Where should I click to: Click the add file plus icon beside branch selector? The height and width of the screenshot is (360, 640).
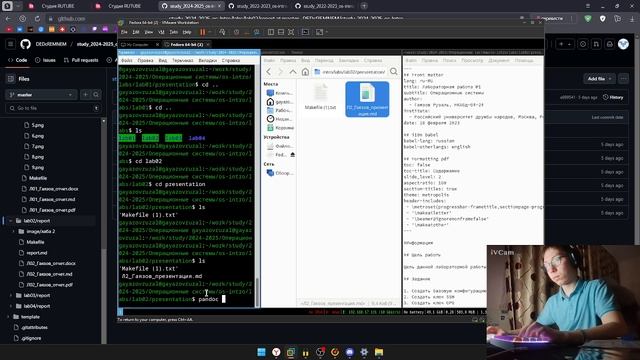pyautogui.click(x=85, y=95)
